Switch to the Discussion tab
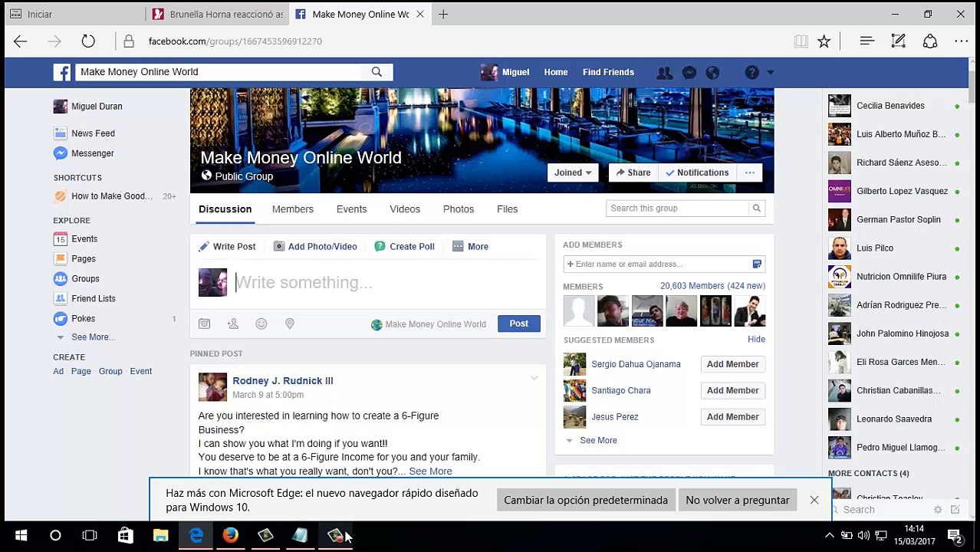This screenshot has height=552, width=980. (x=225, y=209)
